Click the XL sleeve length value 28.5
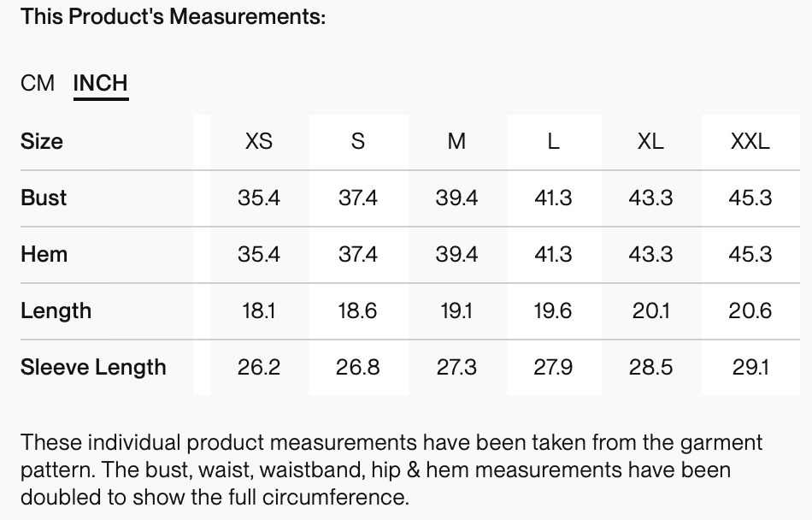 [x=650, y=367]
